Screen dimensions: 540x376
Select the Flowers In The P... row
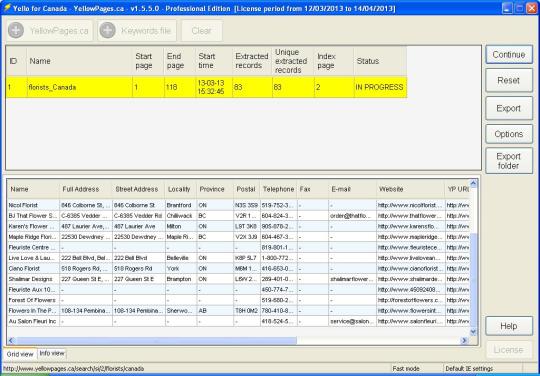click(x=238, y=311)
